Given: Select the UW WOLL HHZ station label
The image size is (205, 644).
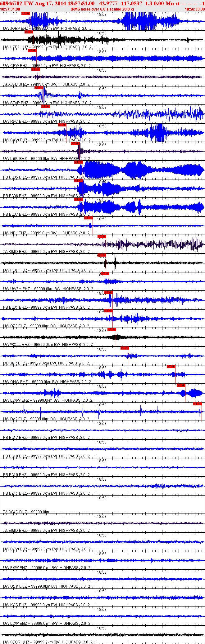Looking at the screenshot, I should point(16,345).
